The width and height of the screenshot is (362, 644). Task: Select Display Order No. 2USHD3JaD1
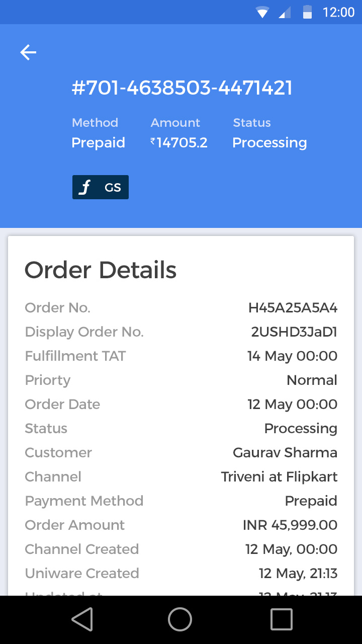pos(294,332)
